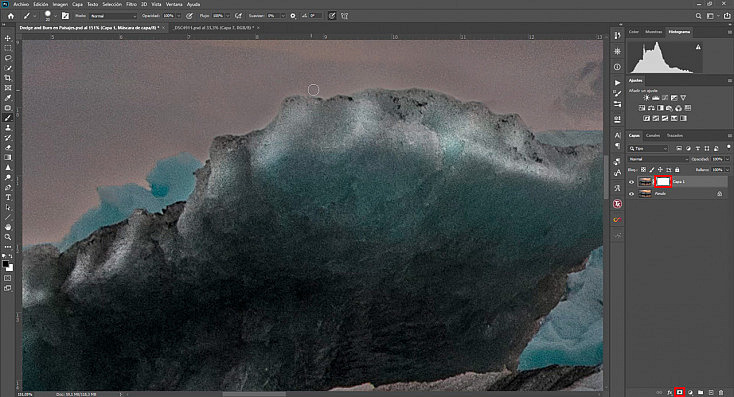Select the Clone Stamp tool

(x=7, y=128)
